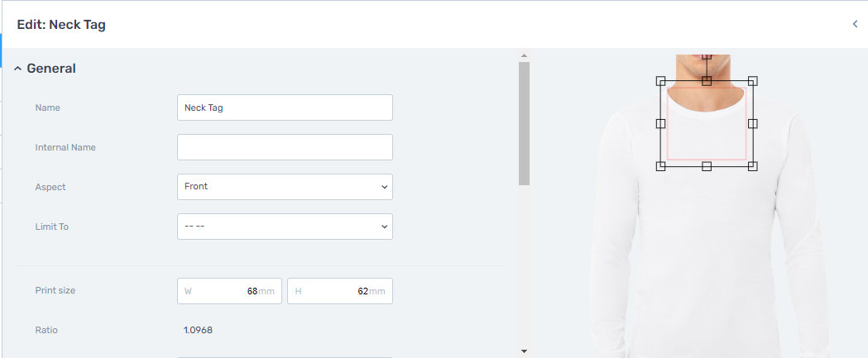868x358 pixels.
Task: Select the top-left resize handle of print area
Action: tap(660, 81)
